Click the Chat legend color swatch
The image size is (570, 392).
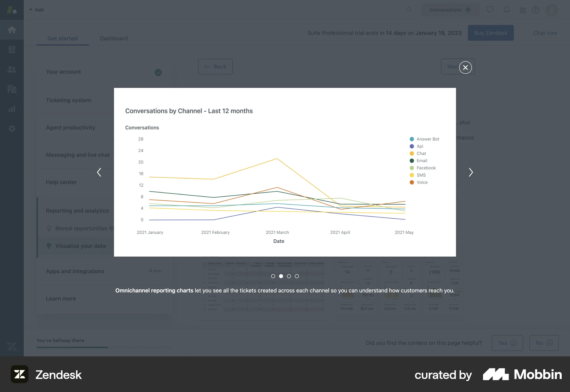click(x=411, y=154)
